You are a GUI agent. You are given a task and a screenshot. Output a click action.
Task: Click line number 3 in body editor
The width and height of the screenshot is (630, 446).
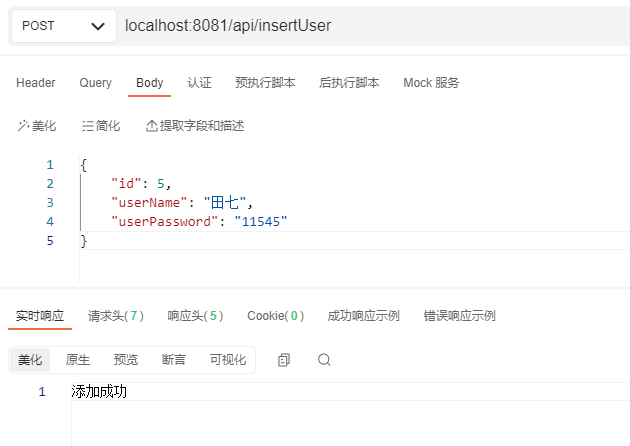50,203
